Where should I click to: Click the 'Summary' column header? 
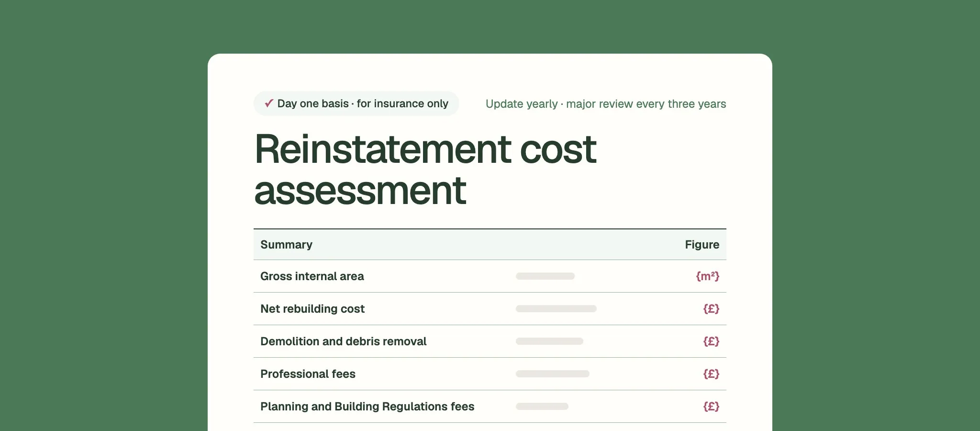[x=286, y=245]
